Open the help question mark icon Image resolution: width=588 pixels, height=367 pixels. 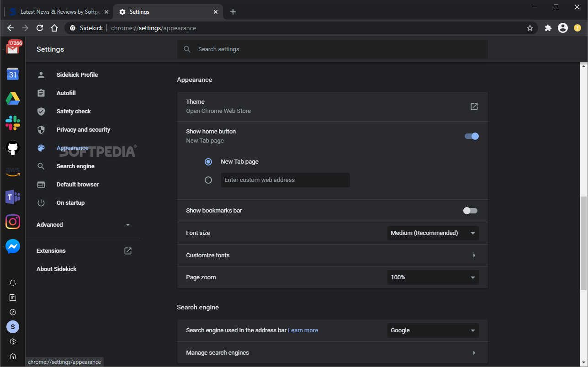tap(13, 312)
